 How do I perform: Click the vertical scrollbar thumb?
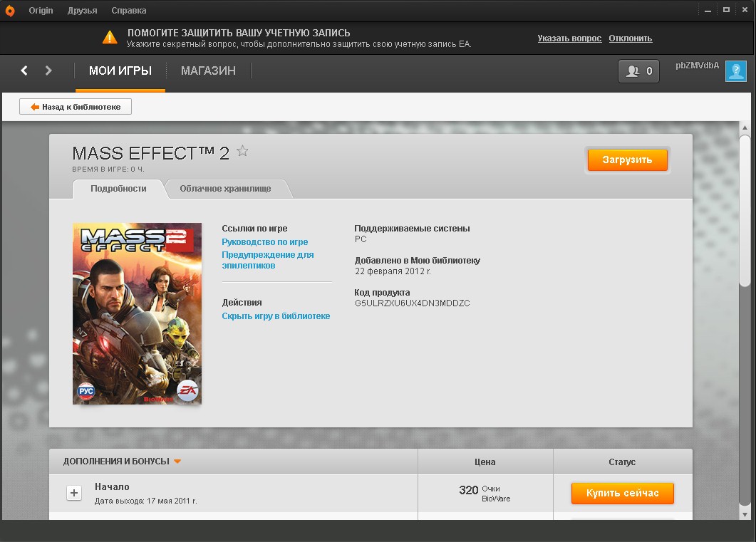pos(745,211)
